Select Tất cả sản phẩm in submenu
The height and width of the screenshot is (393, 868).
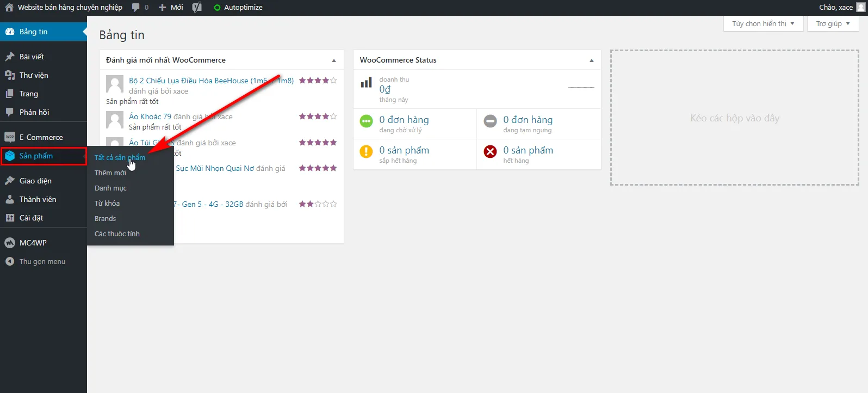coord(120,157)
